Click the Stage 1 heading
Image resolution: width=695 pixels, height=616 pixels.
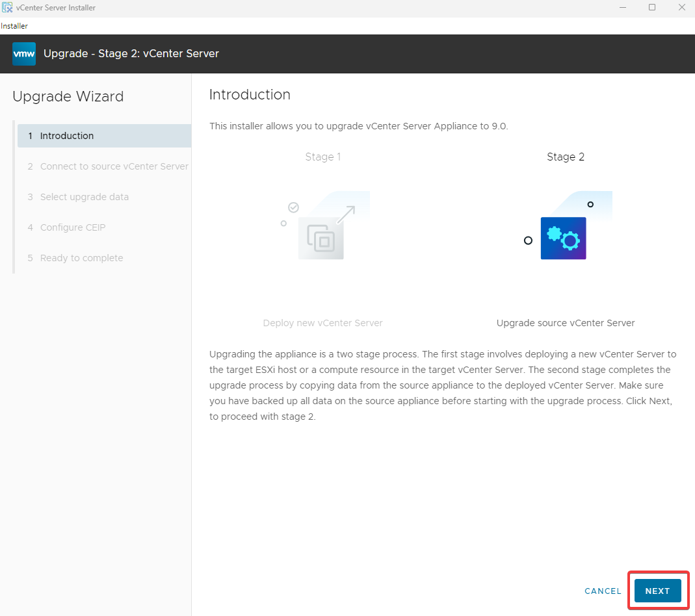pos(322,157)
